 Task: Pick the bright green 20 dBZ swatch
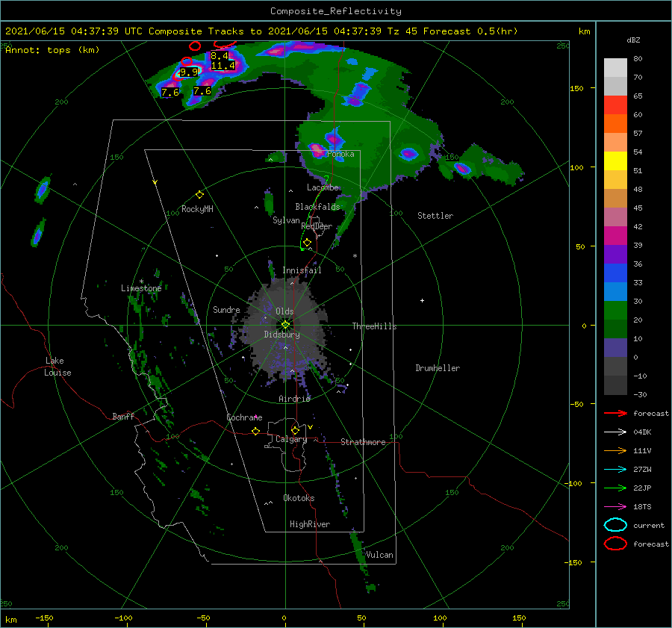click(x=615, y=311)
